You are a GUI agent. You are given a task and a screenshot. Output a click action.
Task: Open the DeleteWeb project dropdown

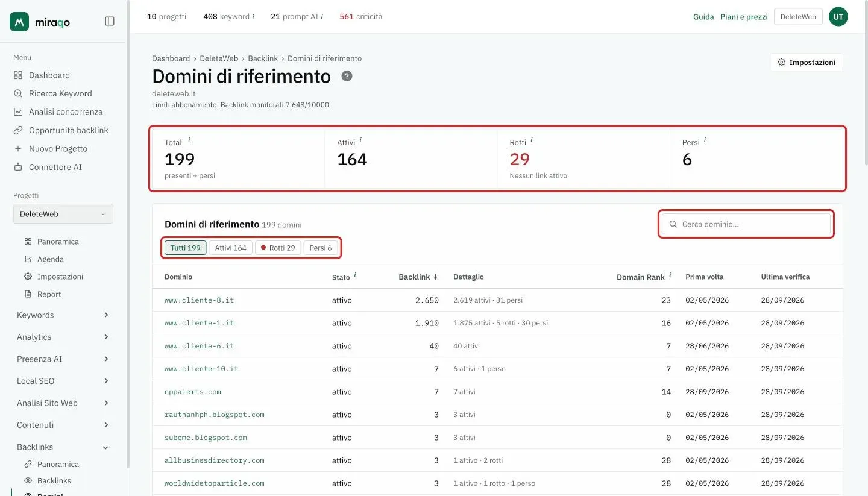click(63, 214)
